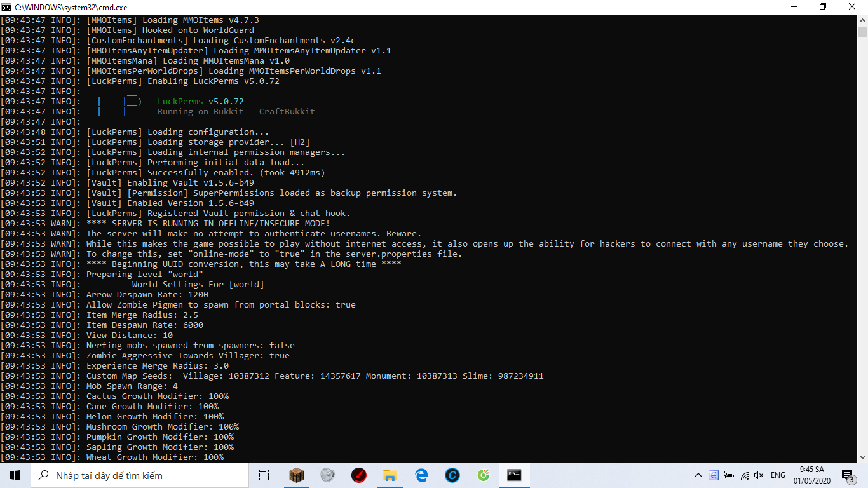
Task: Click the blue E keyboard tray icon
Action: click(x=714, y=475)
